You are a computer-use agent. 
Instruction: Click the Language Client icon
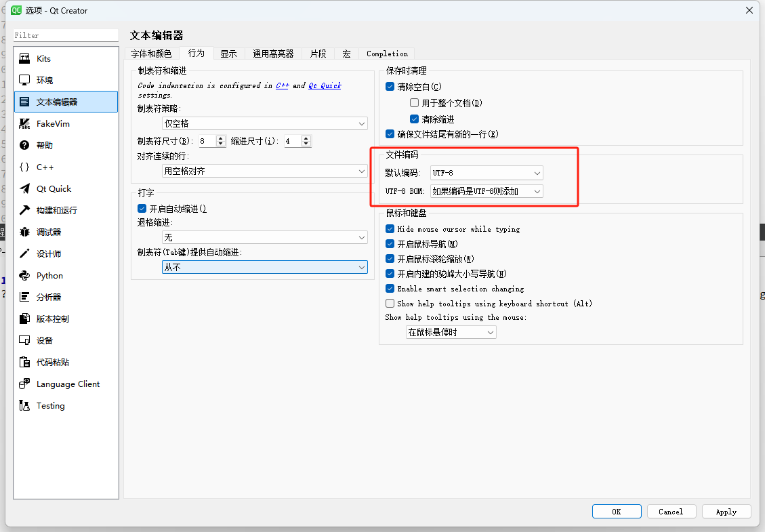click(x=24, y=384)
